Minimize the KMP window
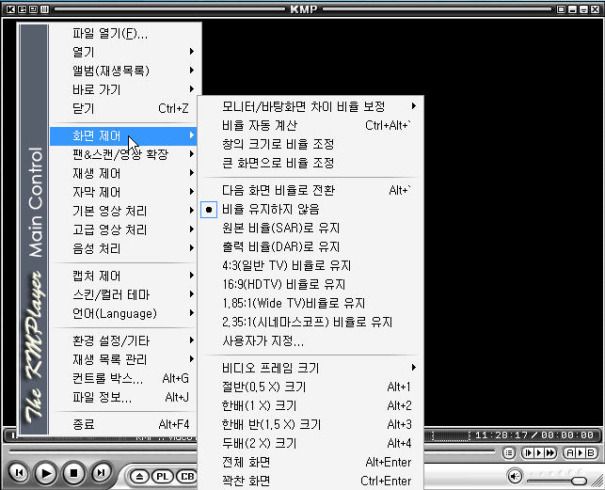 pos(572,9)
